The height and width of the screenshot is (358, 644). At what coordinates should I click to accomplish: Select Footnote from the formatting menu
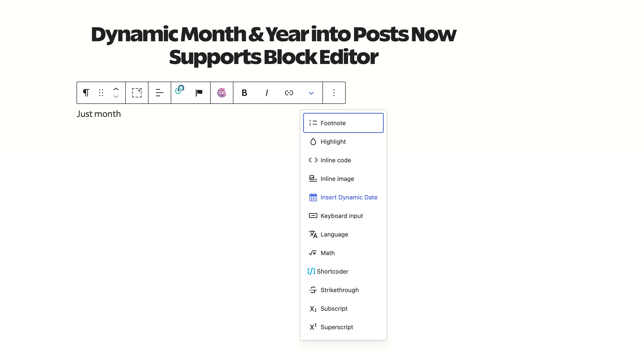pos(333,123)
